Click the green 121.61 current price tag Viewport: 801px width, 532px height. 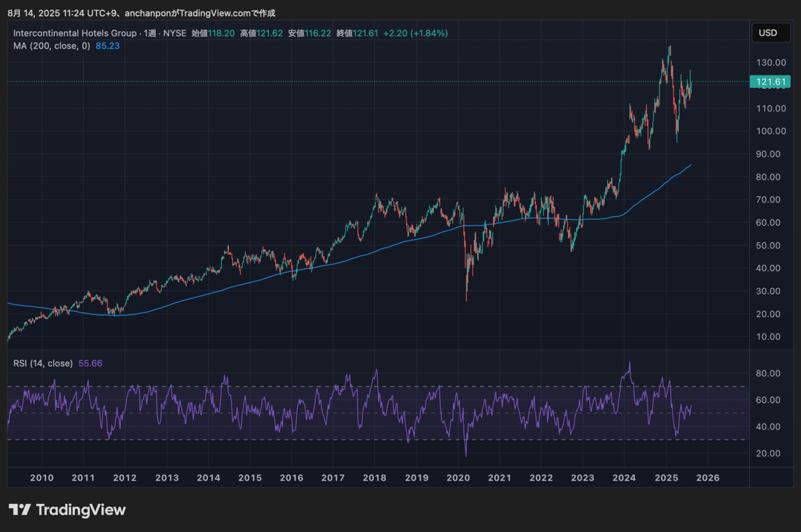pos(770,82)
